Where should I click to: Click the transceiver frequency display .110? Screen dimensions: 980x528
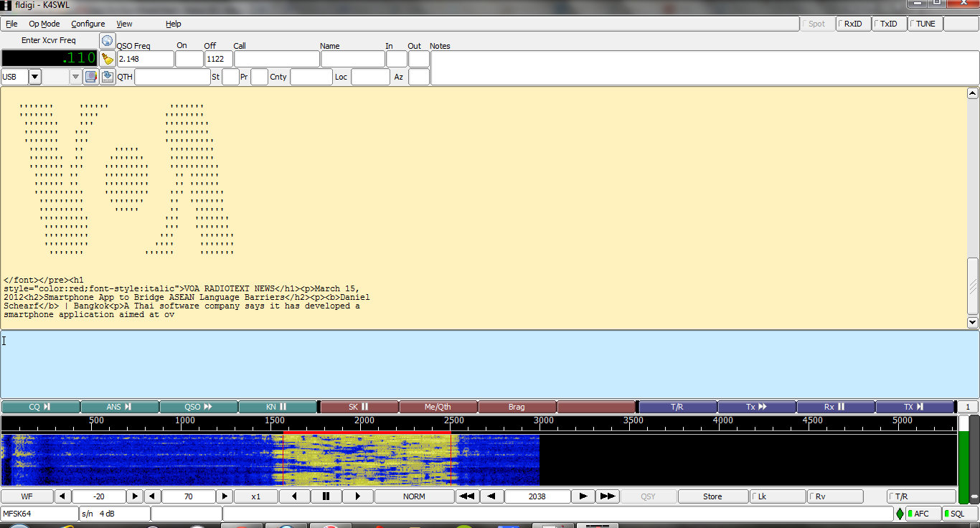[49, 58]
